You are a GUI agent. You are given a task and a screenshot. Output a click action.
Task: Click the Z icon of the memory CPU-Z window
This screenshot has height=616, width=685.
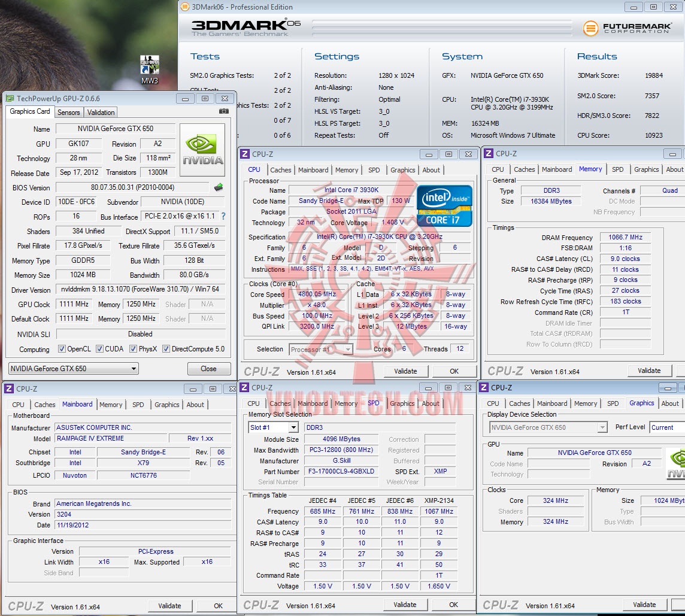489,153
